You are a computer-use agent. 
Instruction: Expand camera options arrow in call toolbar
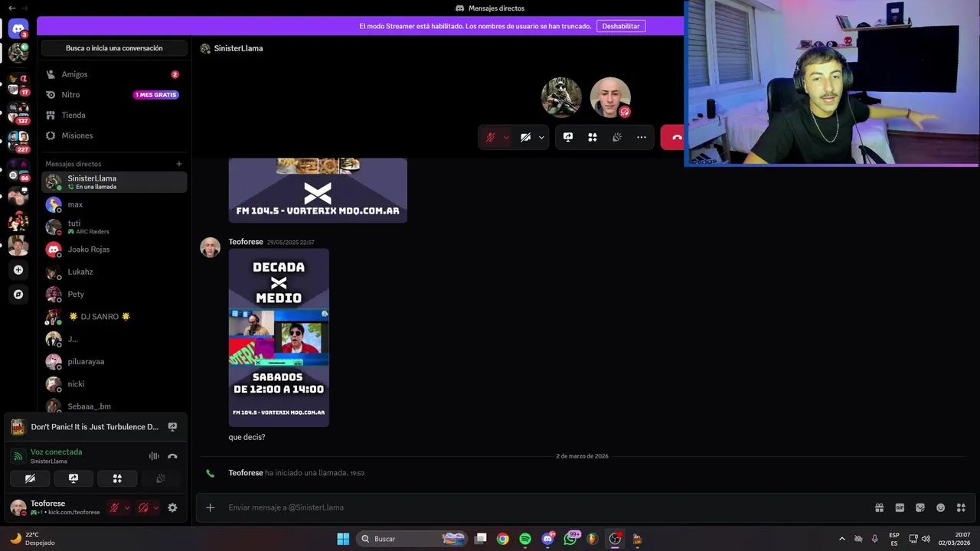click(x=541, y=137)
